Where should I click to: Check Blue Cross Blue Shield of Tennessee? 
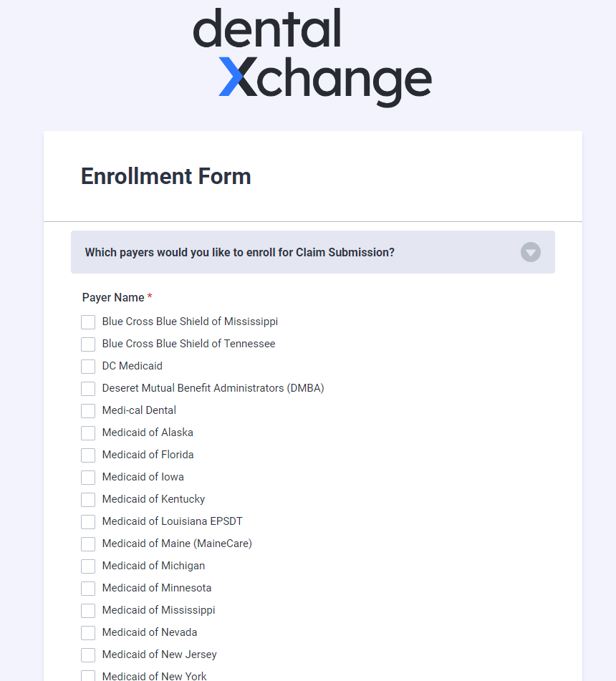click(x=88, y=344)
